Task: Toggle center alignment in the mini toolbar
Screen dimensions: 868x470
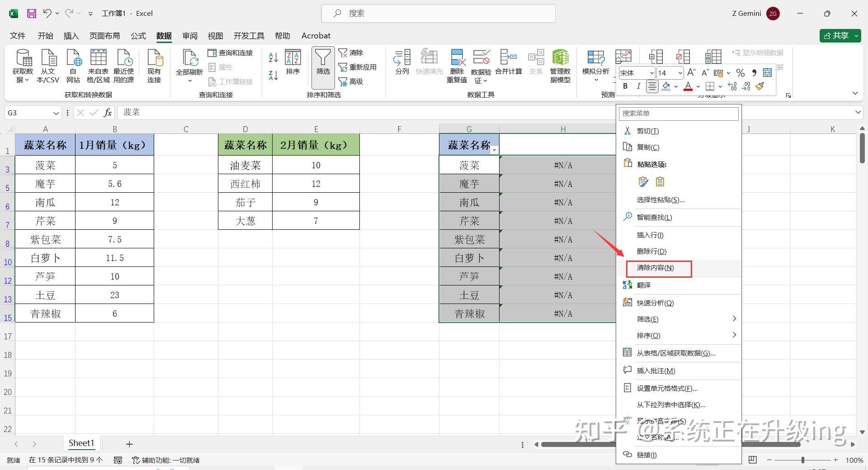Action: [652, 86]
